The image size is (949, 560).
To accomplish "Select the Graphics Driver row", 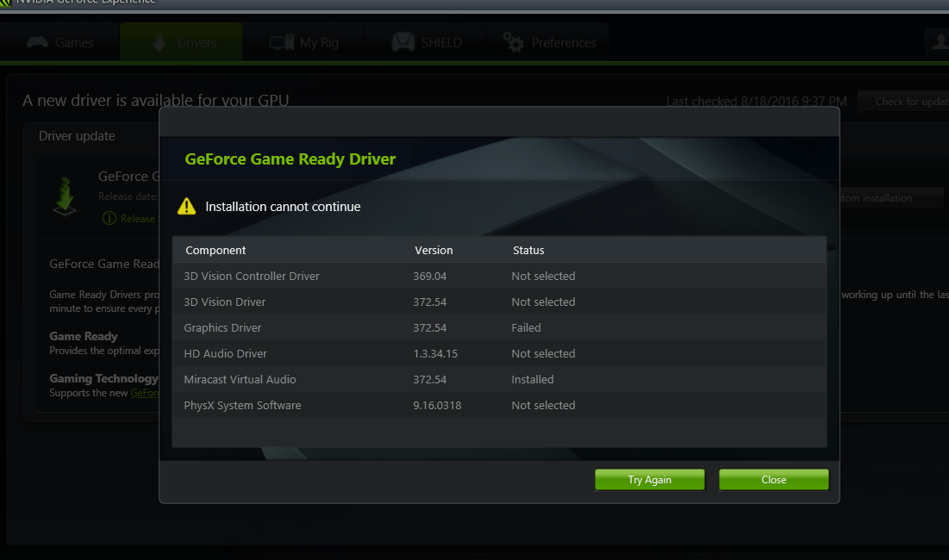I will (x=499, y=327).
